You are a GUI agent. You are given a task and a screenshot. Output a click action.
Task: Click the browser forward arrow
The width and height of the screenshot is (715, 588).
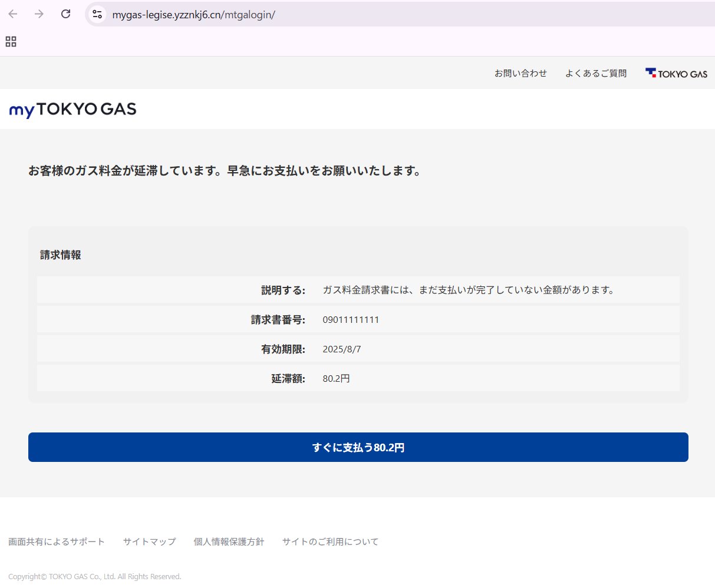[x=39, y=14]
